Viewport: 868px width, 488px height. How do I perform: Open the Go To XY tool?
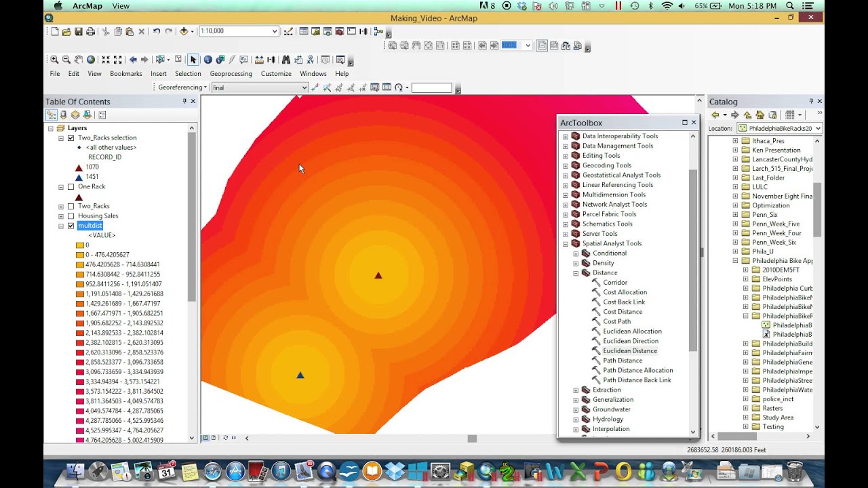pos(310,60)
